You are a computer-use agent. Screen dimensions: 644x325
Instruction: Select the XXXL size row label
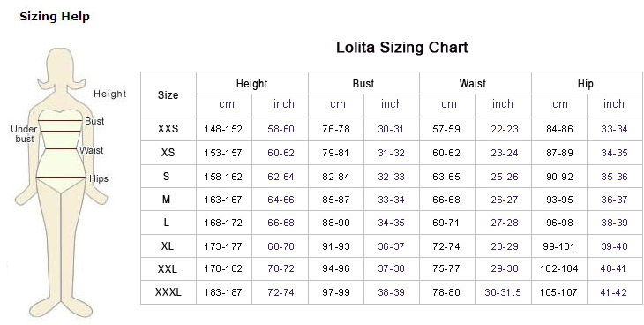click(x=168, y=292)
